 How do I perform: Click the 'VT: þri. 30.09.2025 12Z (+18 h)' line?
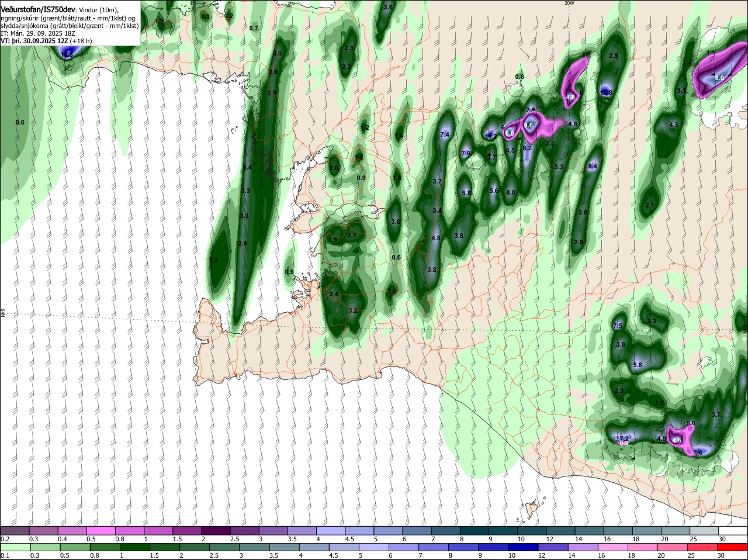pyautogui.click(x=46, y=41)
